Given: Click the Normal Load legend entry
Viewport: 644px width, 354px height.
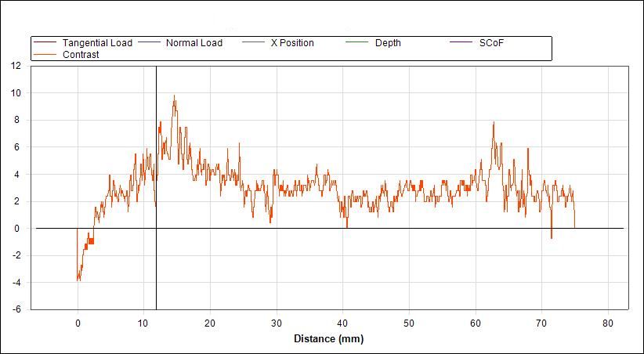Looking at the screenshot, I should point(181,43).
